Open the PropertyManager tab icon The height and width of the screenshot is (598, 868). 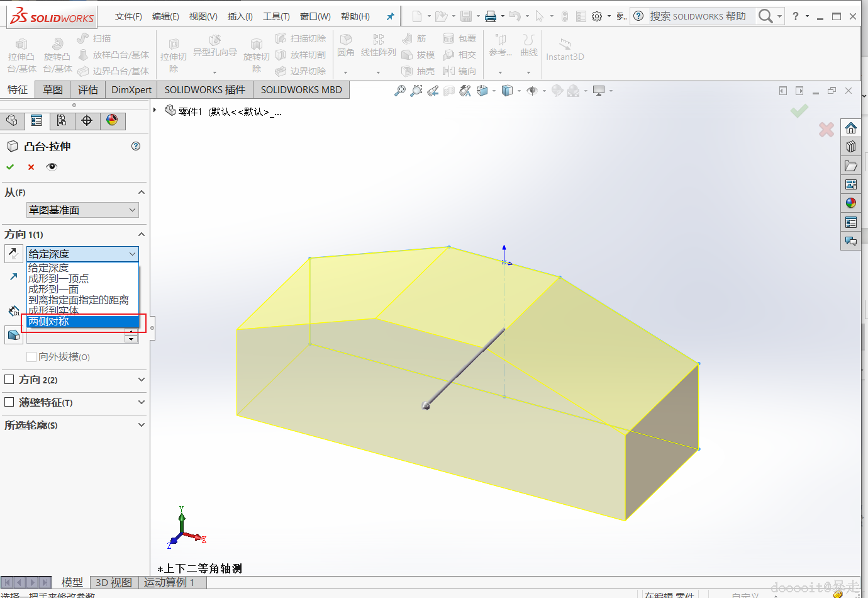point(36,120)
